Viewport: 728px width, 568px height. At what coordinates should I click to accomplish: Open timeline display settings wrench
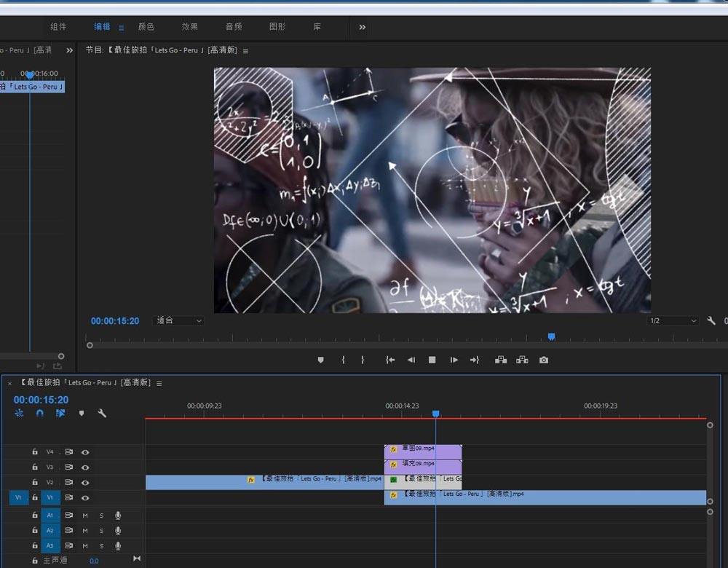pyautogui.click(x=102, y=413)
